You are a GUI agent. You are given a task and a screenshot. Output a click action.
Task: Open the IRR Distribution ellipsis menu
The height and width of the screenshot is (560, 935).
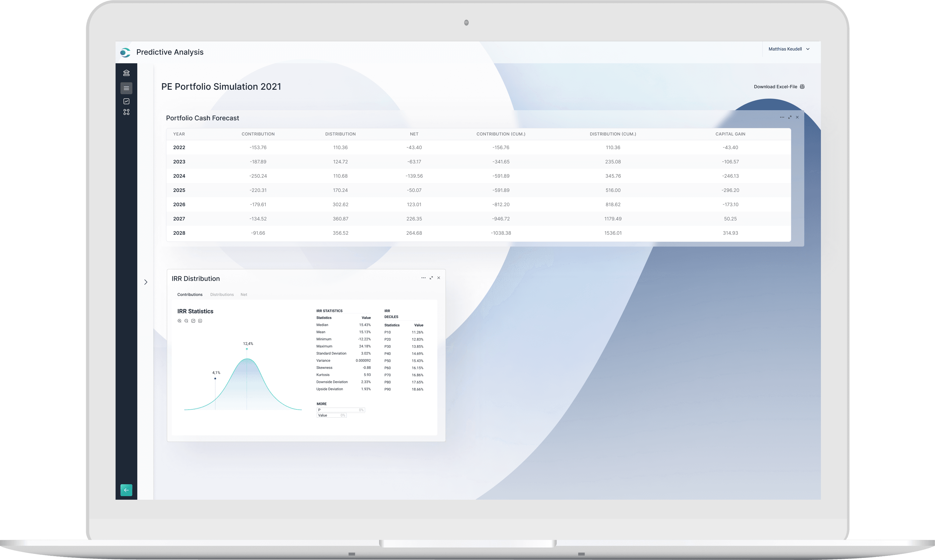coord(423,278)
